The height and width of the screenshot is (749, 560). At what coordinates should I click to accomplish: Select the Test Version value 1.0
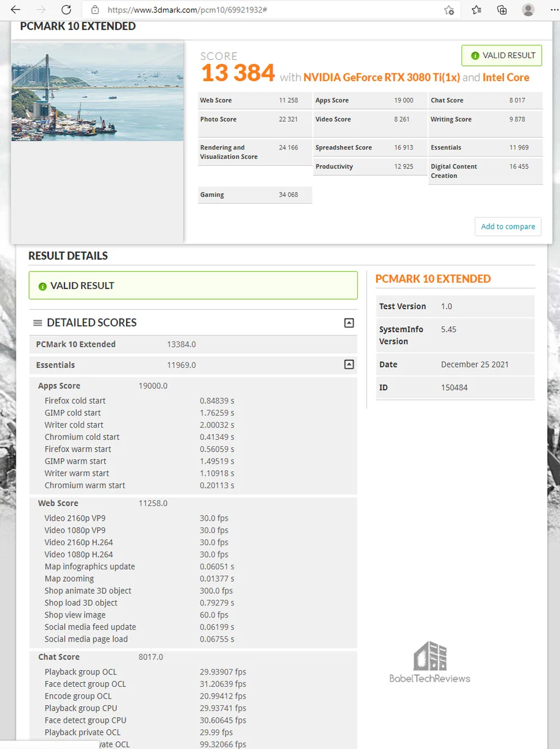tap(446, 306)
